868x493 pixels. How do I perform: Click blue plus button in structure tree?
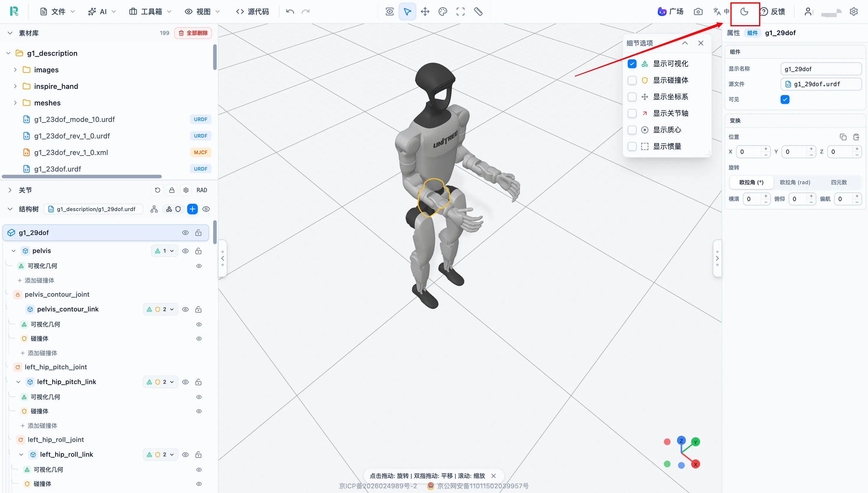point(192,209)
